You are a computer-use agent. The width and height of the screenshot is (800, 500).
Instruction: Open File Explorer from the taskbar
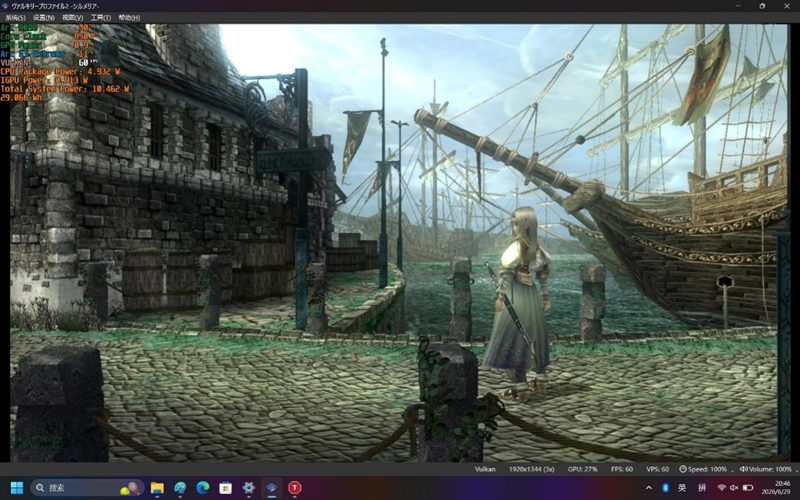click(157, 488)
